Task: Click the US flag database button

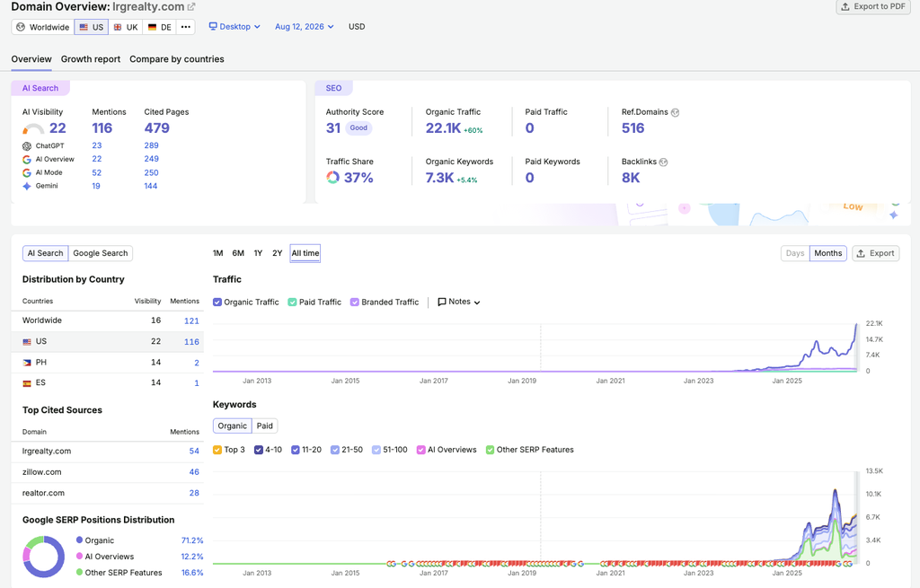Action: pyautogui.click(x=91, y=27)
